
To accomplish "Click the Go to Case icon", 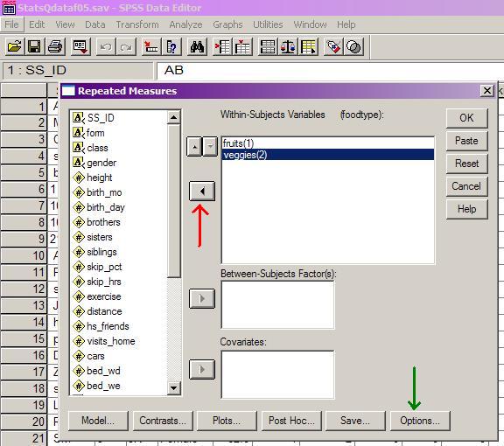I will tap(151, 47).
